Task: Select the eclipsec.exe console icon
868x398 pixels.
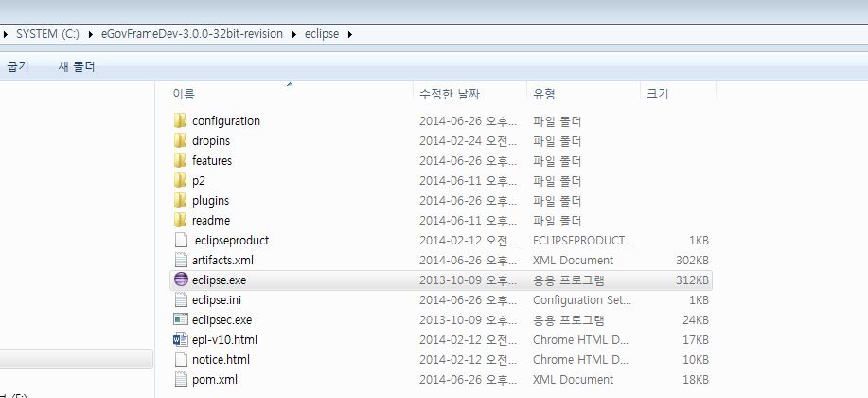Action: click(182, 320)
